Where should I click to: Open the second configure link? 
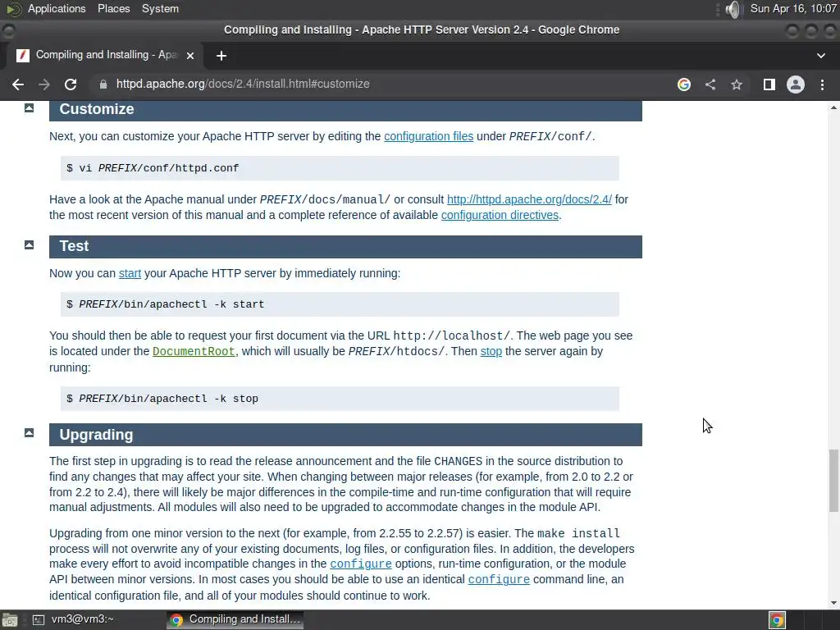(499, 580)
